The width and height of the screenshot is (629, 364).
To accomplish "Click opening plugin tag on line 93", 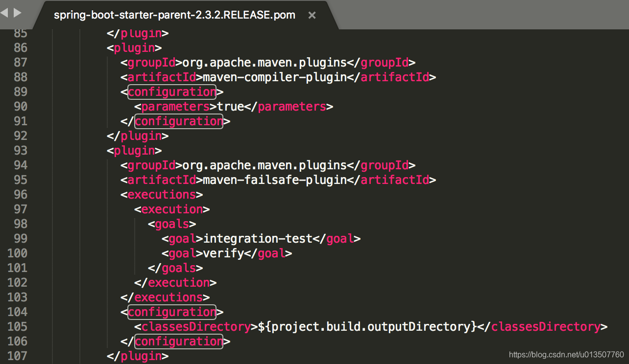I will tap(134, 151).
